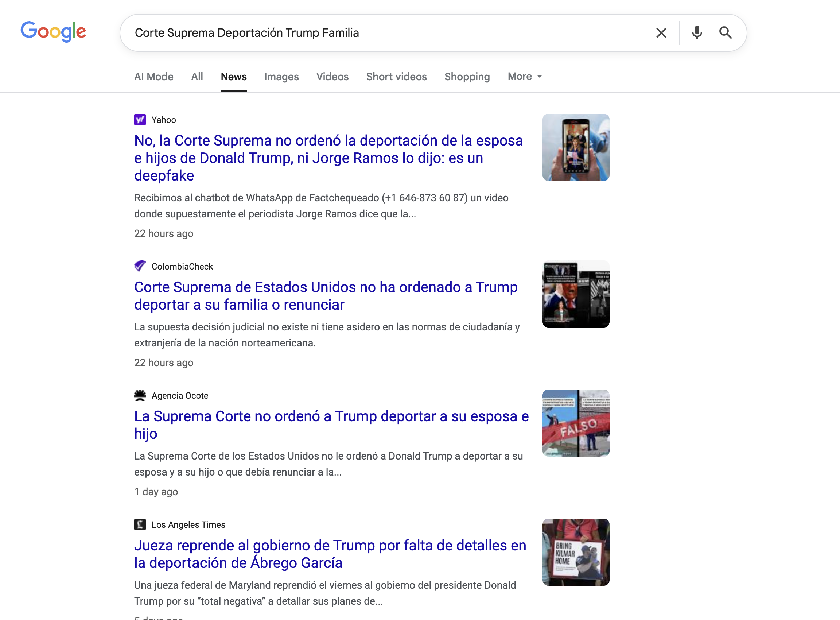
Task: Click the ColombiaCheck source name
Action: coord(182,266)
